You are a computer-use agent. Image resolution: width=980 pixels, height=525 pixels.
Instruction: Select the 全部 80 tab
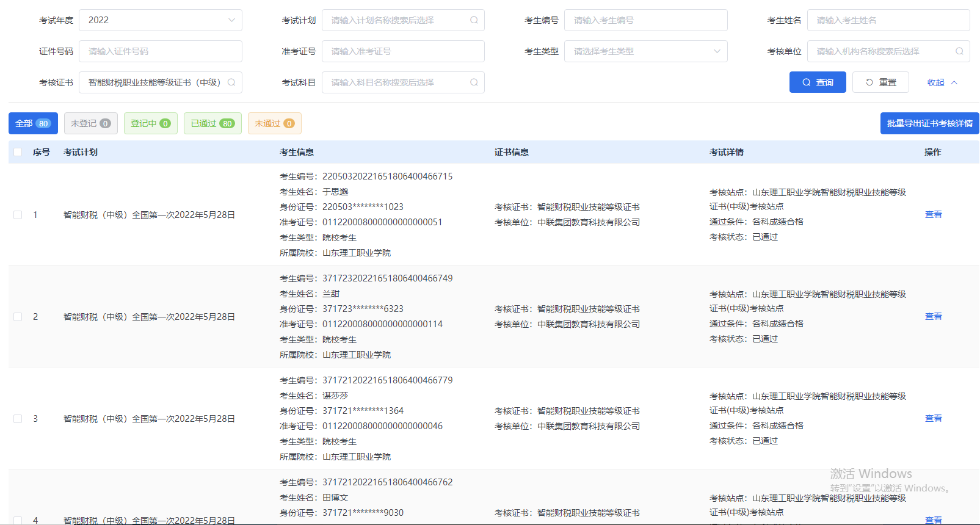point(33,123)
